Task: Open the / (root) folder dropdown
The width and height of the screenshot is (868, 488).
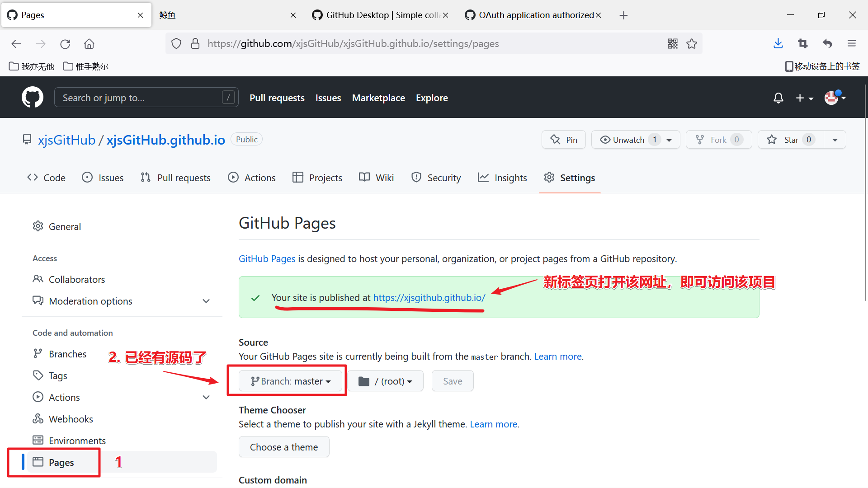Action: click(386, 381)
